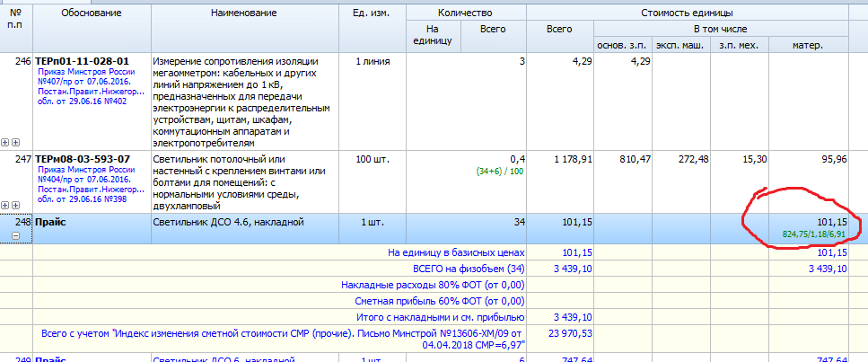Select the row number '247' cell
The height and width of the screenshot is (362, 868).
(x=16, y=181)
